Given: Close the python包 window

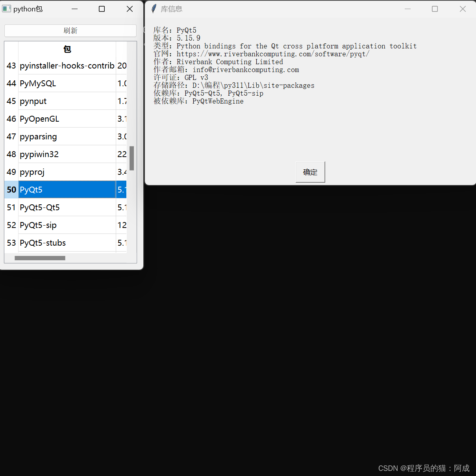Looking at the screenshot, I should (130, 9).
